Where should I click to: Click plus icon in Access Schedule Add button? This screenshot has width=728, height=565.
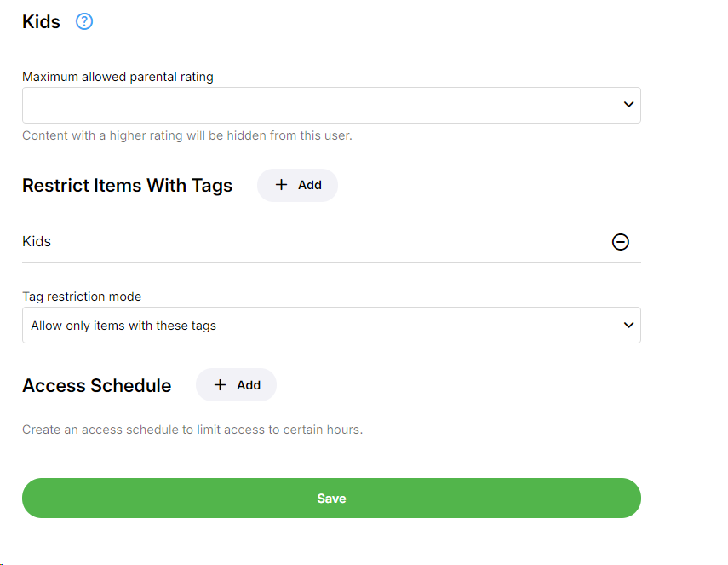click(221, 385)
